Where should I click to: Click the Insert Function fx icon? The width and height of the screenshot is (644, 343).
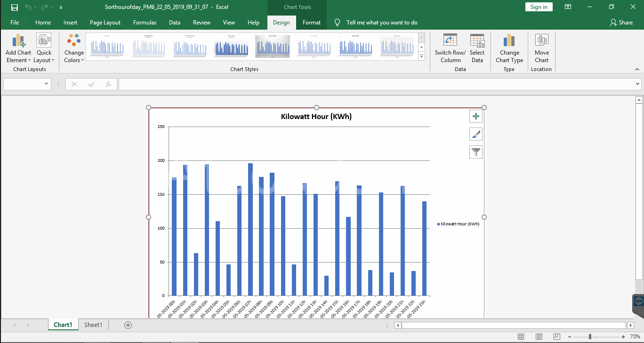[x=108, y=84]
